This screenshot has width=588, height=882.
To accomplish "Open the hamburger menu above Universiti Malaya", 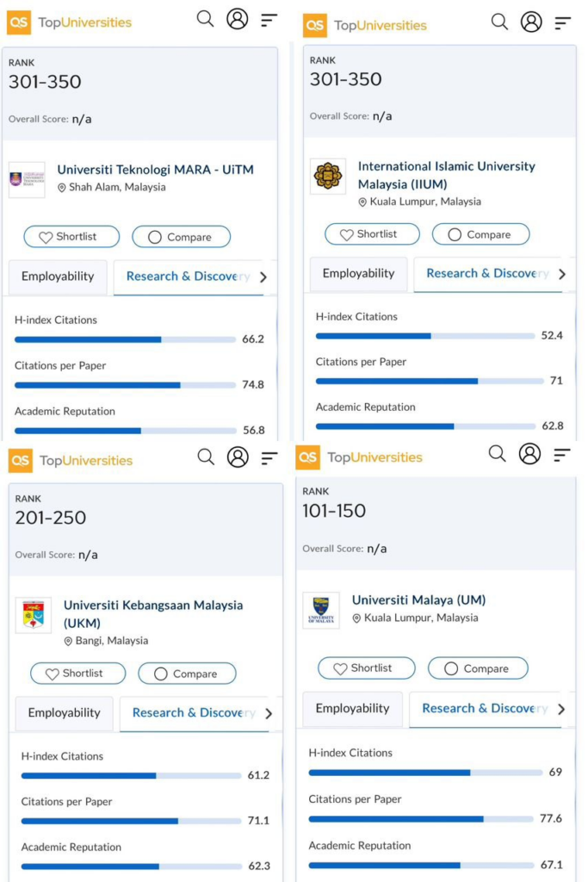I will (562, 454).
